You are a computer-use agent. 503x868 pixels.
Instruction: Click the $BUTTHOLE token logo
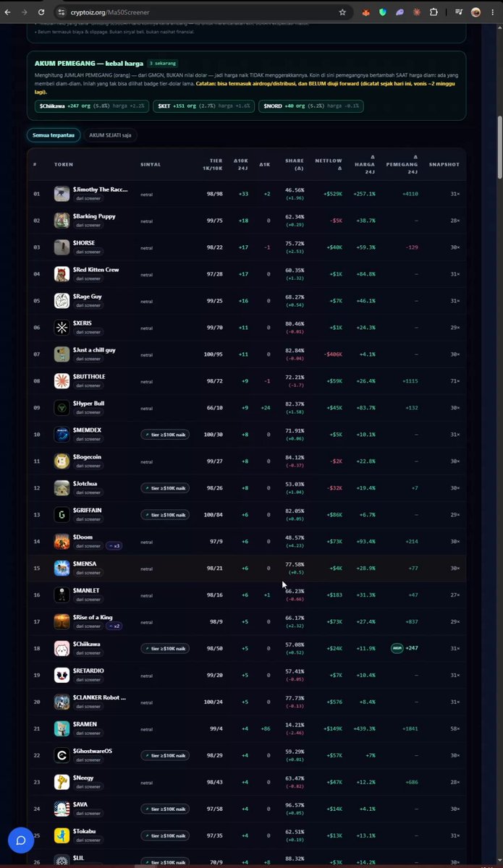click(x=62, y=381)
